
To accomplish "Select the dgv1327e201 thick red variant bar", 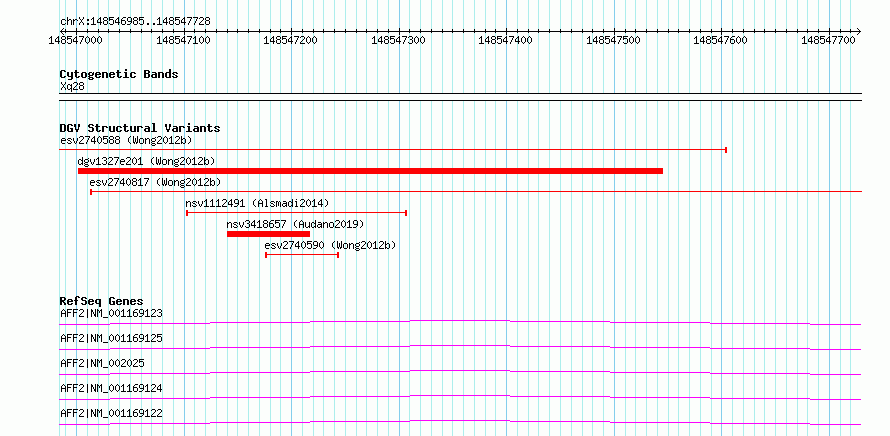I will pyautogui.click(x=370, y=171).
